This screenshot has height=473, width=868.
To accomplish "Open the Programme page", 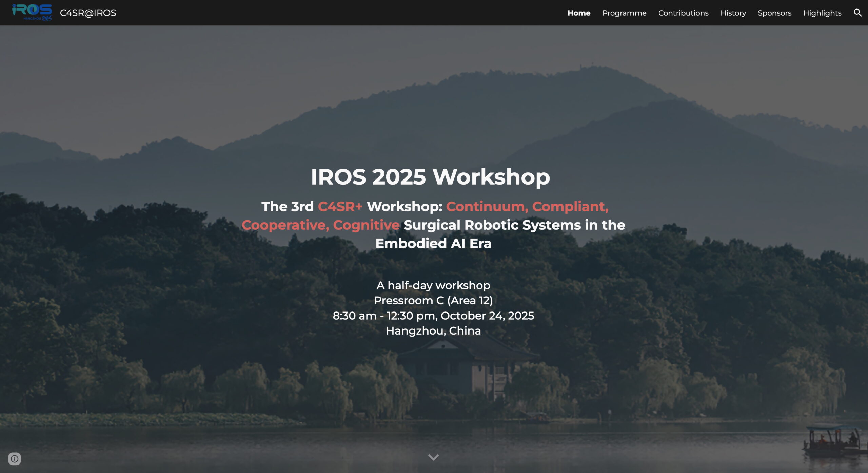I will click(x=624, y=13).
